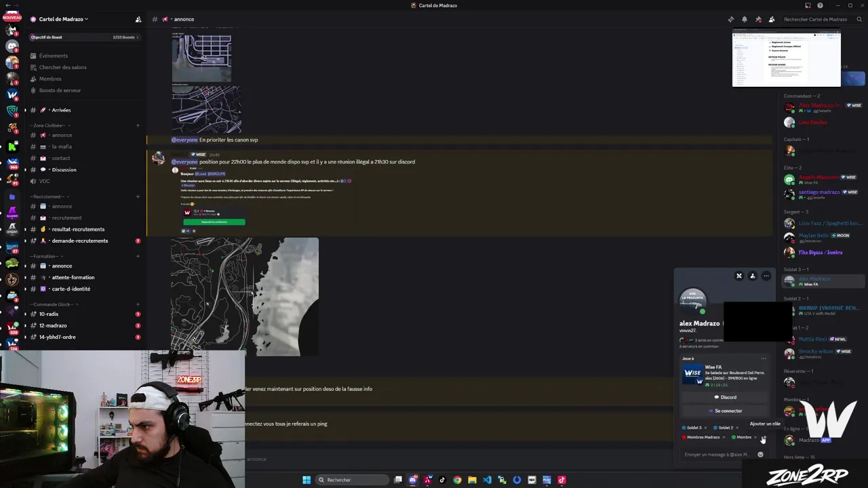Collapse the Recrutement category

point(48,197)
